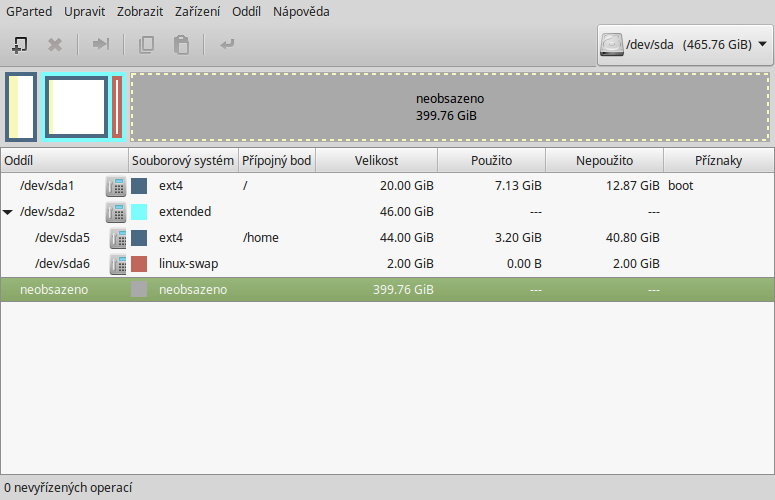Click the red linux-swap color swatch
Viewport: 775px width, 500px height.
point(139,264)
